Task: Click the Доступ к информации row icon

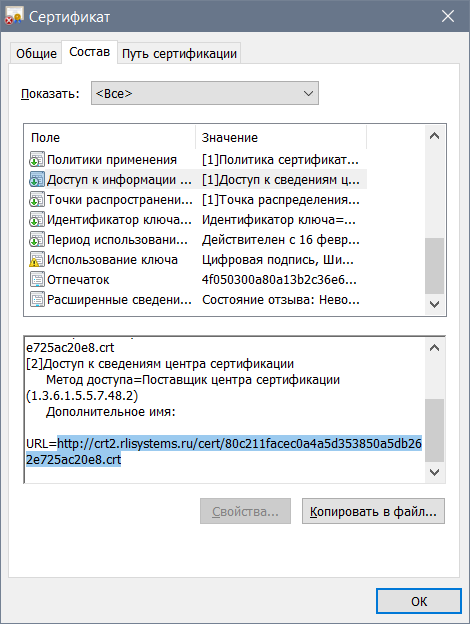Action: click(x=37, y=179)
